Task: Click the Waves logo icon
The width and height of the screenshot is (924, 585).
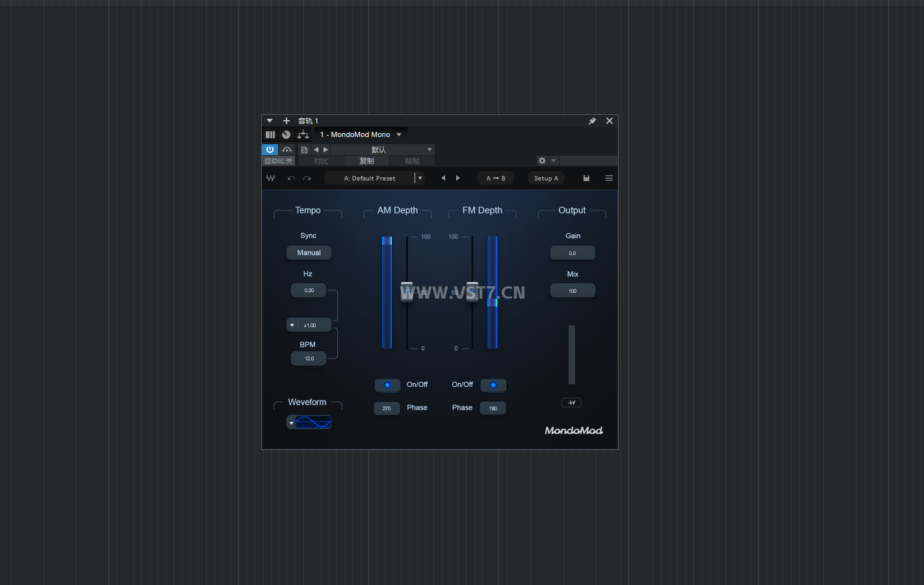Action: click(x=271, y=178)
